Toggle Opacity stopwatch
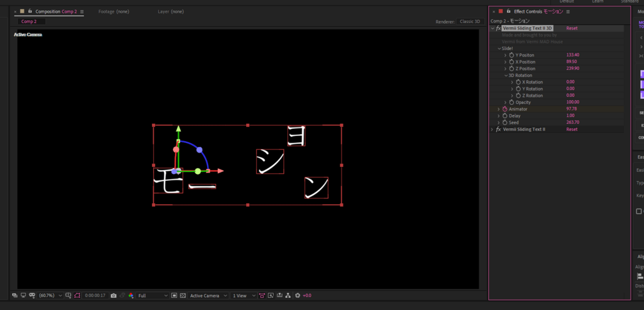This screenshot has height=310, width=644. (x=511, y=103)
